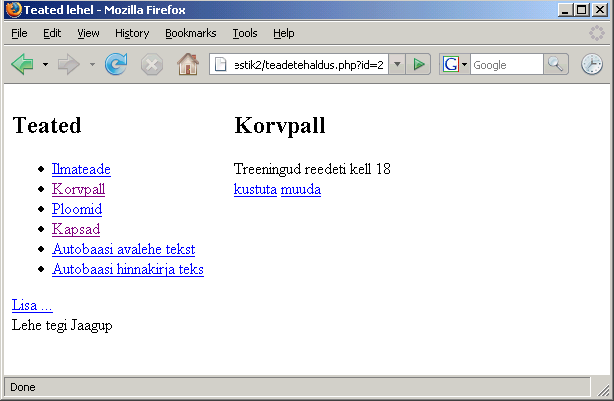The image size is (614, 401).
Task: Open the History menu
Action: [x=132, y=33]
